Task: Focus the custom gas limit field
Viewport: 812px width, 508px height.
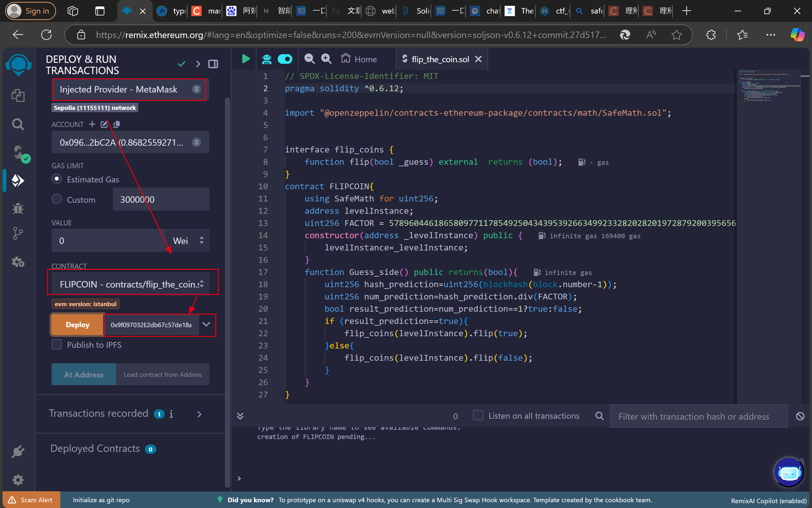Action: click(161, 199)
